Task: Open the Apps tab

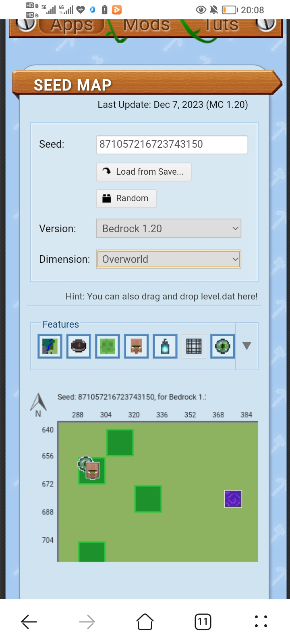Action: point(72,25)
